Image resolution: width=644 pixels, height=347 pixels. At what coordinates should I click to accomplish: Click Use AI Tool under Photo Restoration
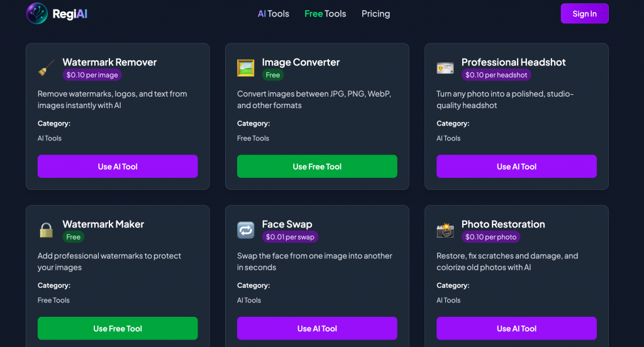516,328
